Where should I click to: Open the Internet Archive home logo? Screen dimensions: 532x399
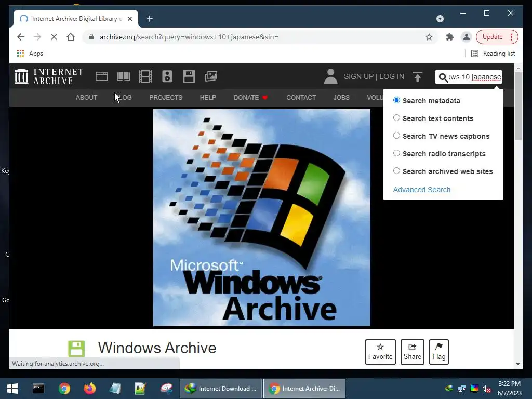(x=49, y=76)
